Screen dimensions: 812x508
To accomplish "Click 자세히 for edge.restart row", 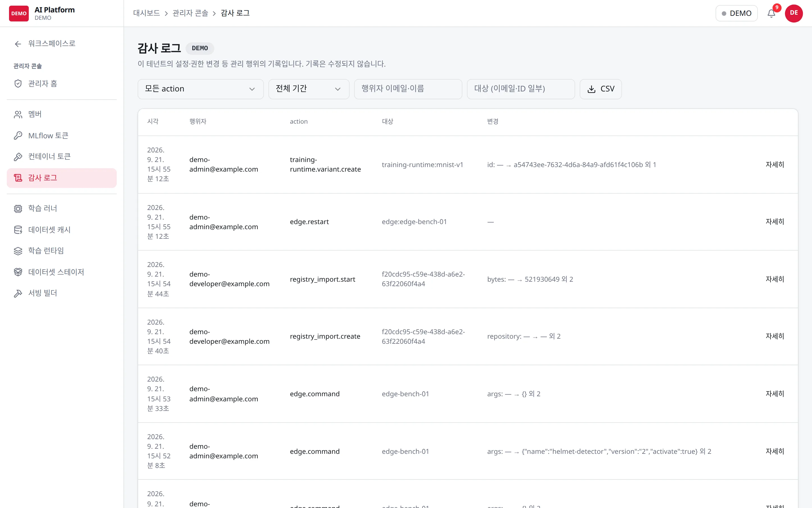I will (775, 222).
